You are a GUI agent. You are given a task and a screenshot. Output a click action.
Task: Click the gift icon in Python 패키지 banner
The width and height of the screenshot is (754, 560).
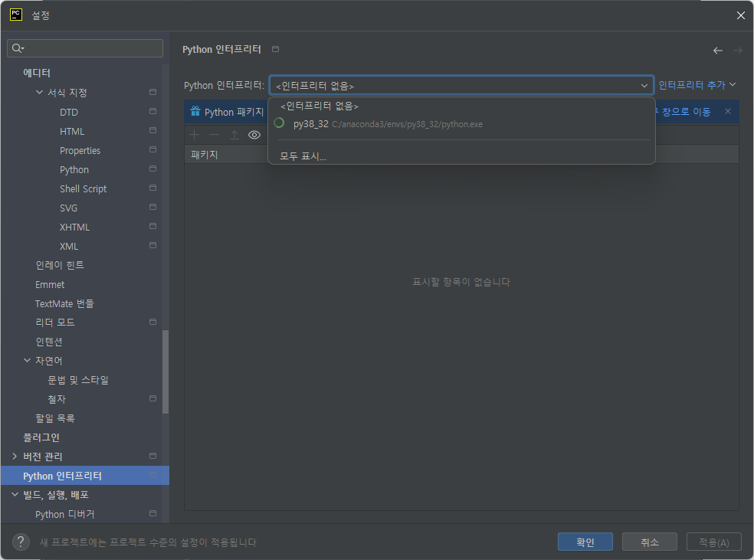(x=195, y=112)
